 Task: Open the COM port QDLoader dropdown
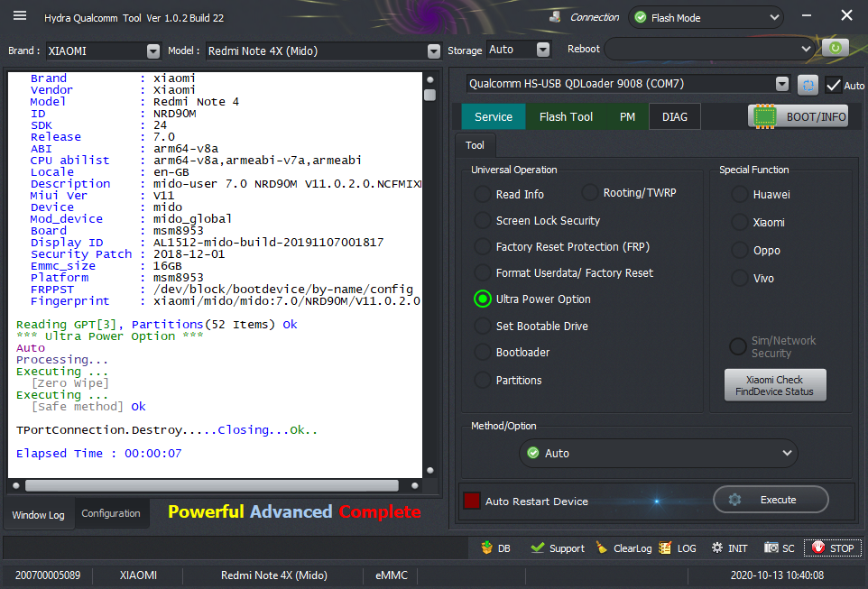pos(781,84)
